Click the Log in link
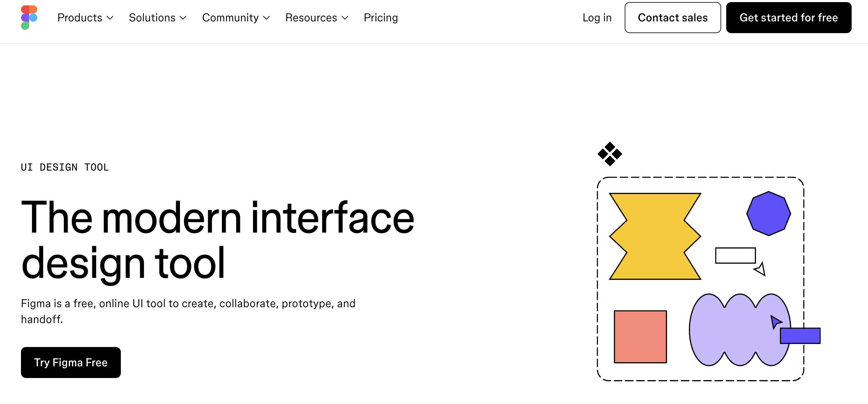The width and height of the screenshot is (868, 404). click(x=597, y=18)
